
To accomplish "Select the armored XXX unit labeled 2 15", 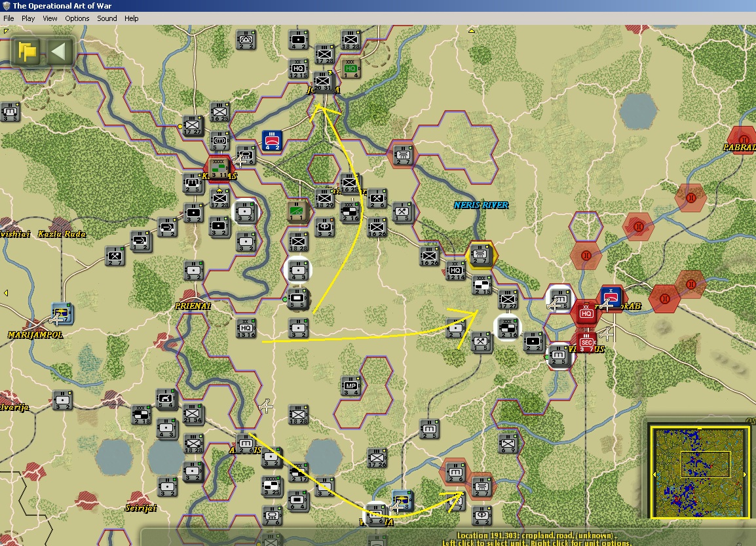I will (482, 285).
